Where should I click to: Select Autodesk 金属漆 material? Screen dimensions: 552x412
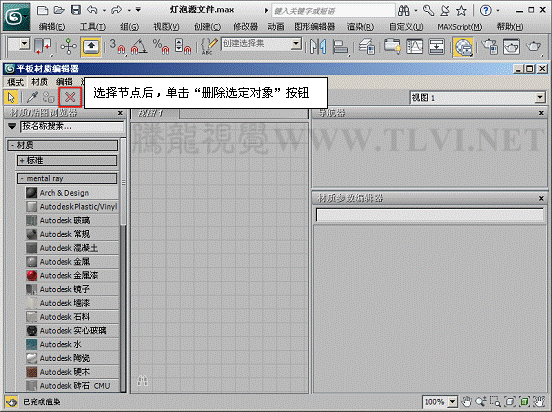point(72,275)
